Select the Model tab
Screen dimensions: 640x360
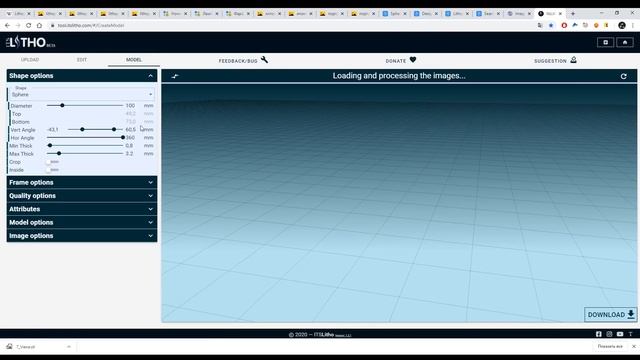[133, 60]
